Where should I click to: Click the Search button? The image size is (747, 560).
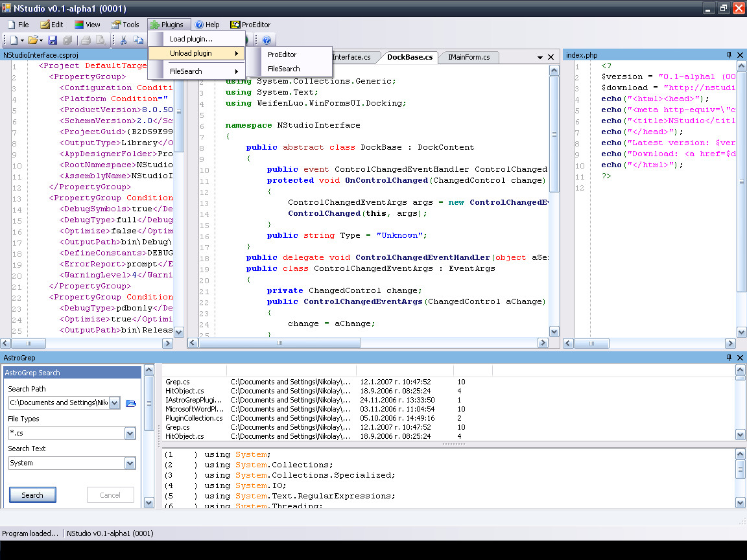point(32,495)
